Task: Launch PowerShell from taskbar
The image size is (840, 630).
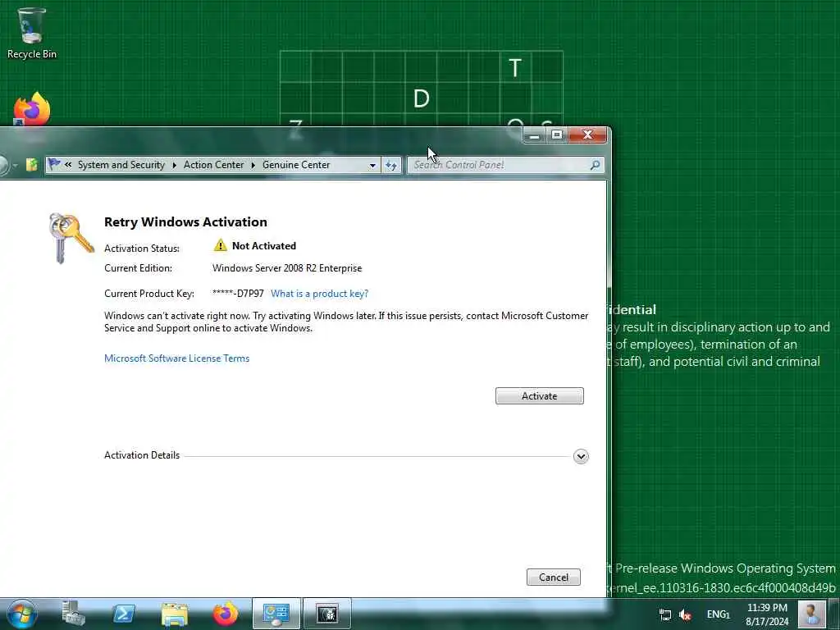Action: click(x=123, y=614)
